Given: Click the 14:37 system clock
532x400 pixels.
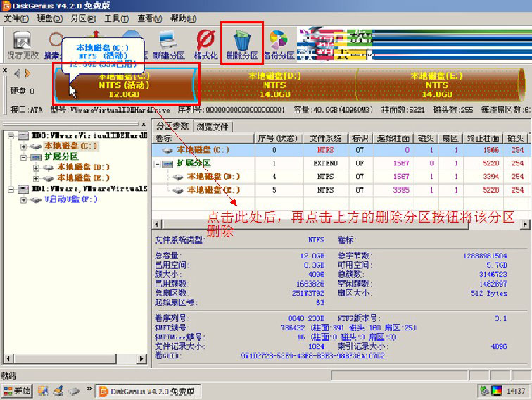Looking at the screenshot, I should pos(516,391).
